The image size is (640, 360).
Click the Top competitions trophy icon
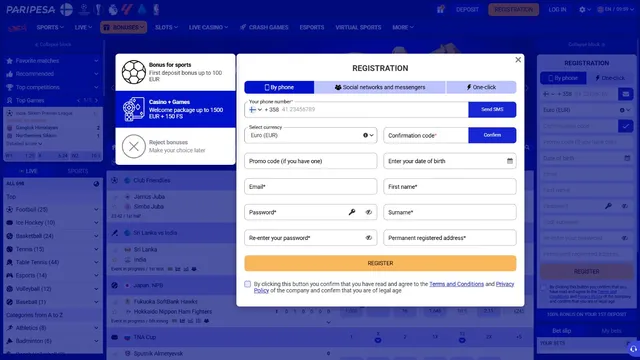point(9,87)
